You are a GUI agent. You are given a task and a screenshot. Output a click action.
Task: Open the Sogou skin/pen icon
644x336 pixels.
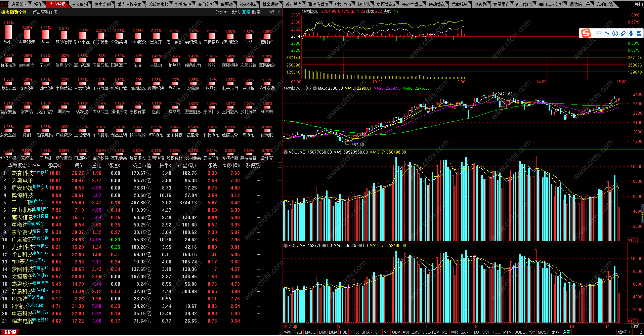(x=623, y=33)
